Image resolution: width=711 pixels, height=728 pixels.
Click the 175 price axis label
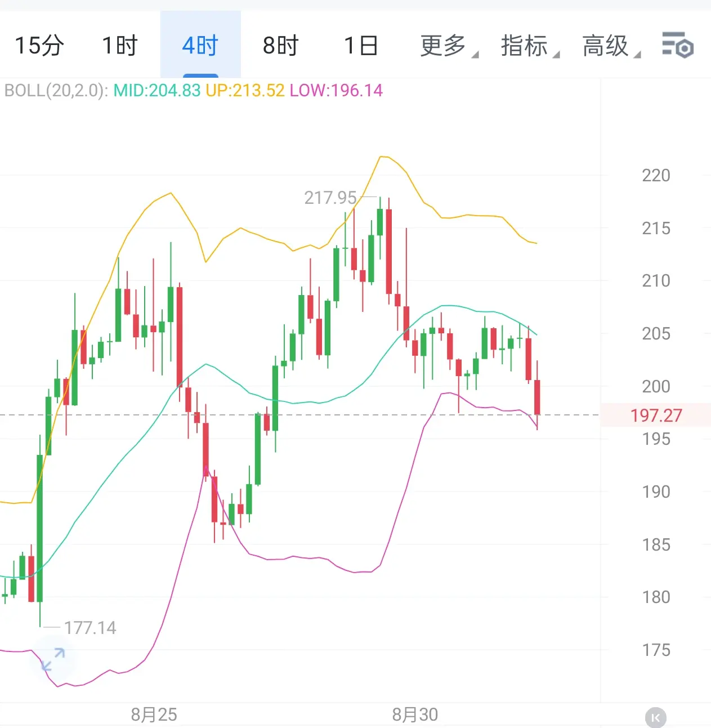coord(656,650)
